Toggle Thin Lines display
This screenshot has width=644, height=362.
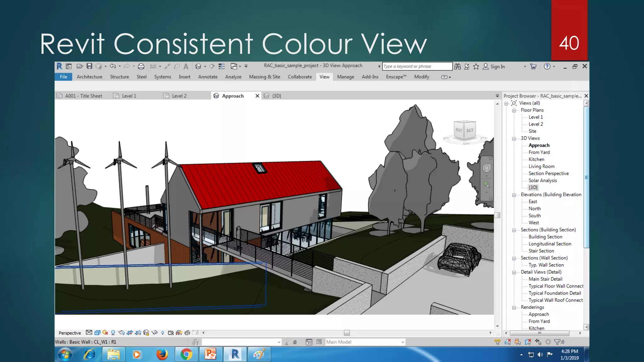(x=222, y=66)
